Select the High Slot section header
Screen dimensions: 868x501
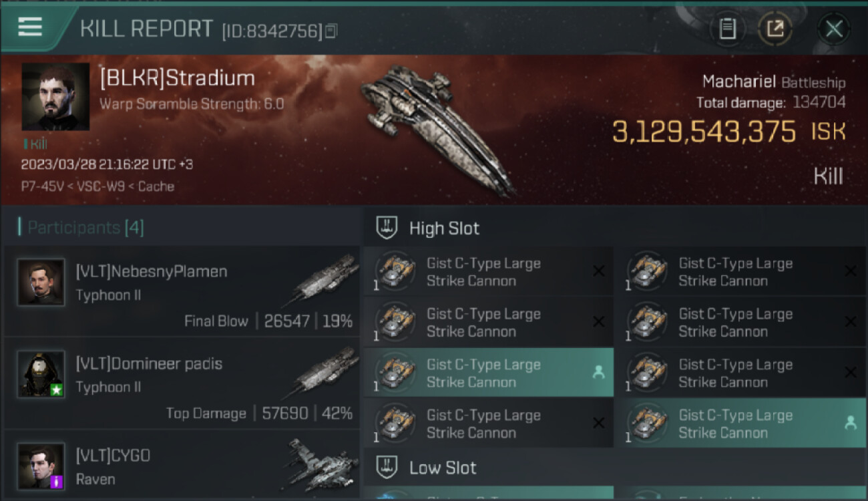tap(444, 228)
